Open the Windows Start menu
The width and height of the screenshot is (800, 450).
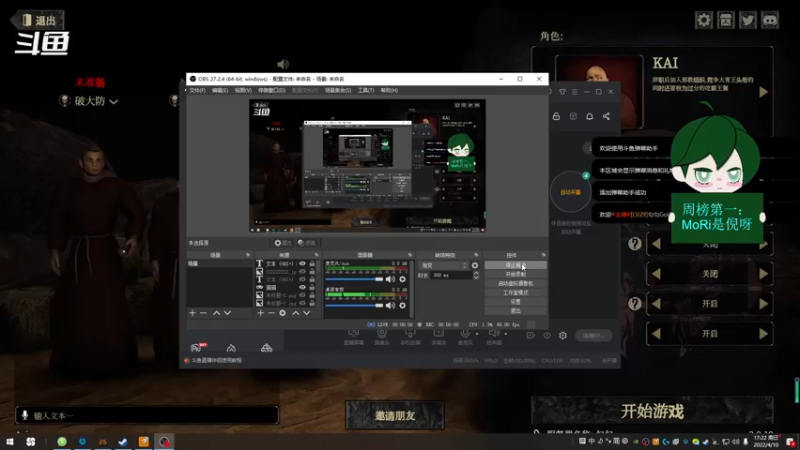coord(10,441)
